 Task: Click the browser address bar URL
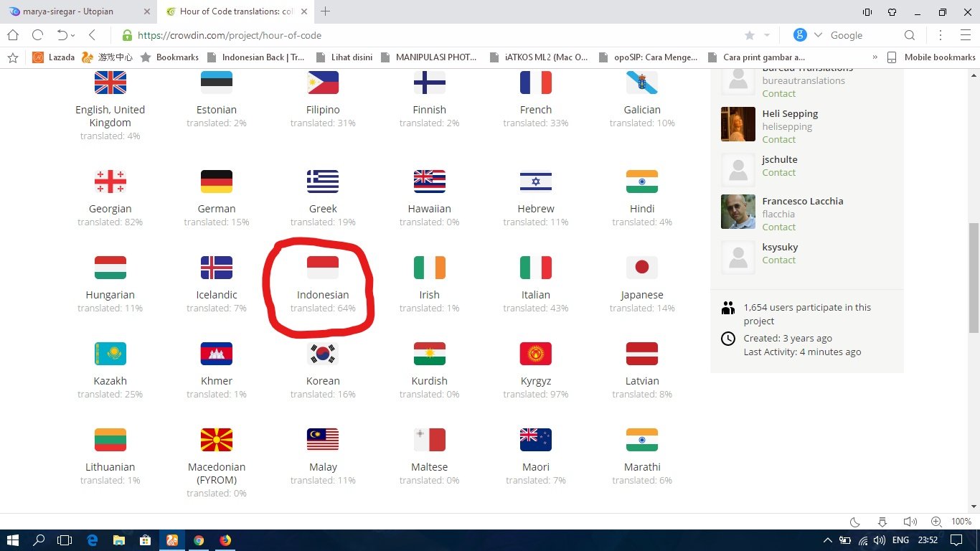[x=230, y=35]
